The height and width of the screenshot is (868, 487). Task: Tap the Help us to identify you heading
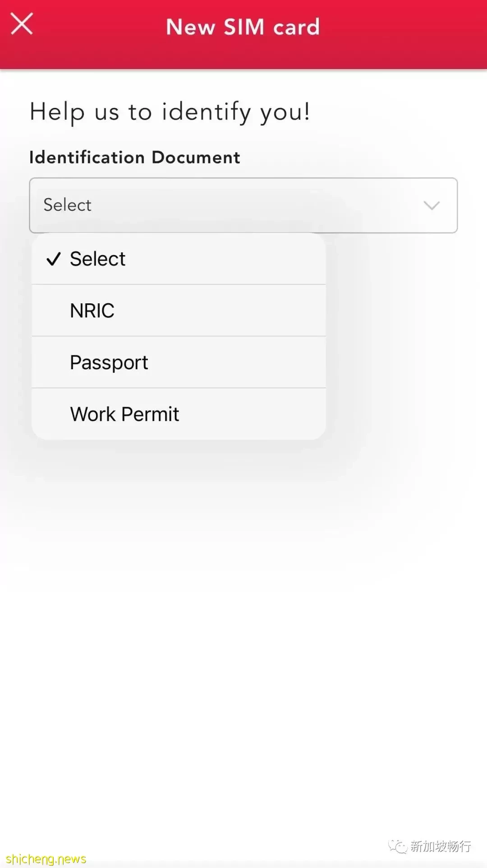click(x=170, y=112)
